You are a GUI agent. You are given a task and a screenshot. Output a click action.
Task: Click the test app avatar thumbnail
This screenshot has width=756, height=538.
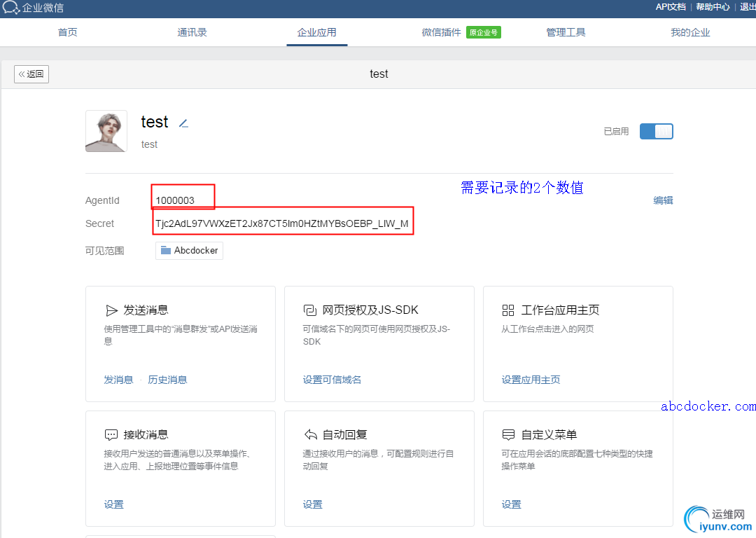tap(106, 131)
